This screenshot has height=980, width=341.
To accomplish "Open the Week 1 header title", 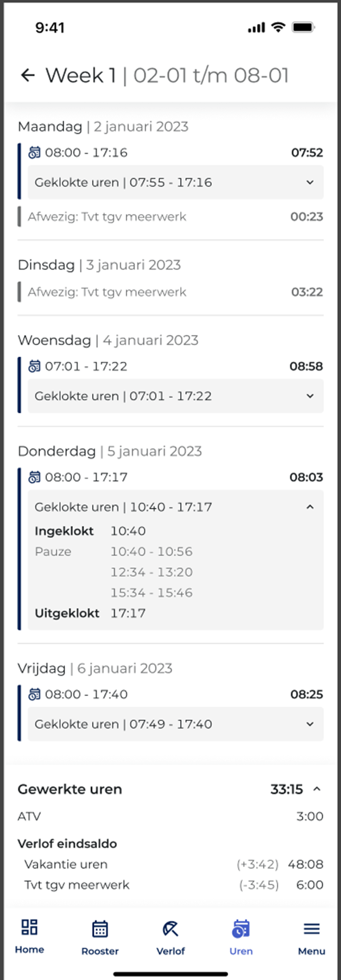I will click(167, 75).
